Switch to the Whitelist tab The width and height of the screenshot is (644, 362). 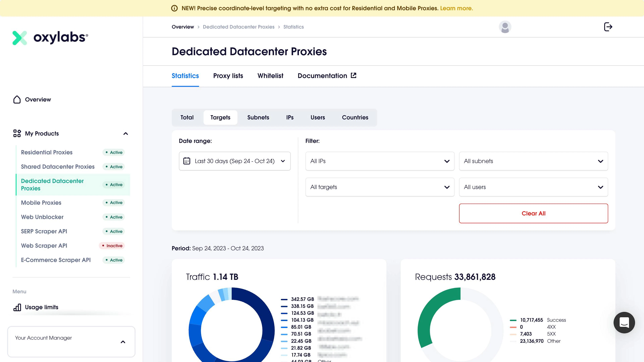click(x=270, y=76)
